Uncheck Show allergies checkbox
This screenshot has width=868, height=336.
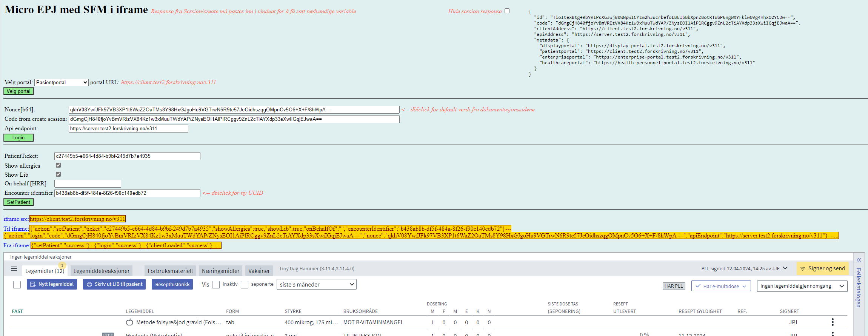pyautogui.click(x=58, y=165)
